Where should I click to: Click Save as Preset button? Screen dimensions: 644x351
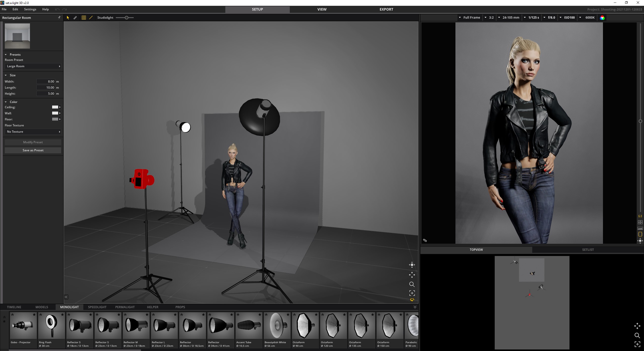33,150
